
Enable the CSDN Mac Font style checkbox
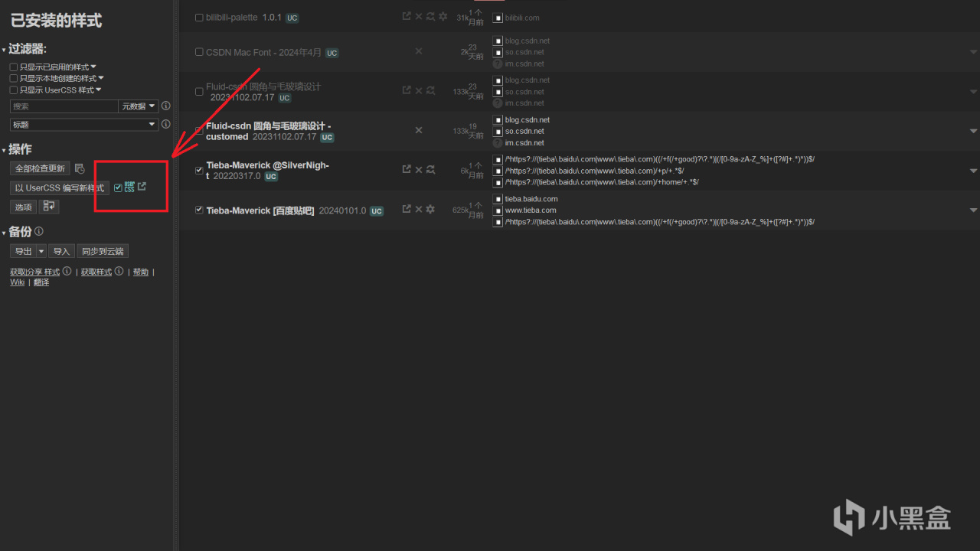tap(199, 53)
